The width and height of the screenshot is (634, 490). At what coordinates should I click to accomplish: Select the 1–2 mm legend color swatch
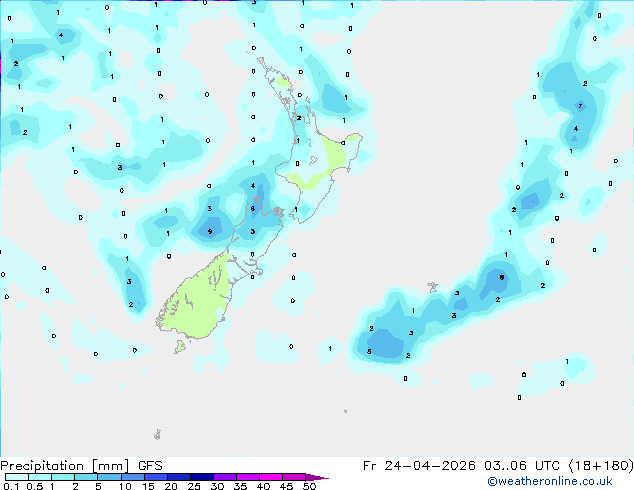click(63, 477)
